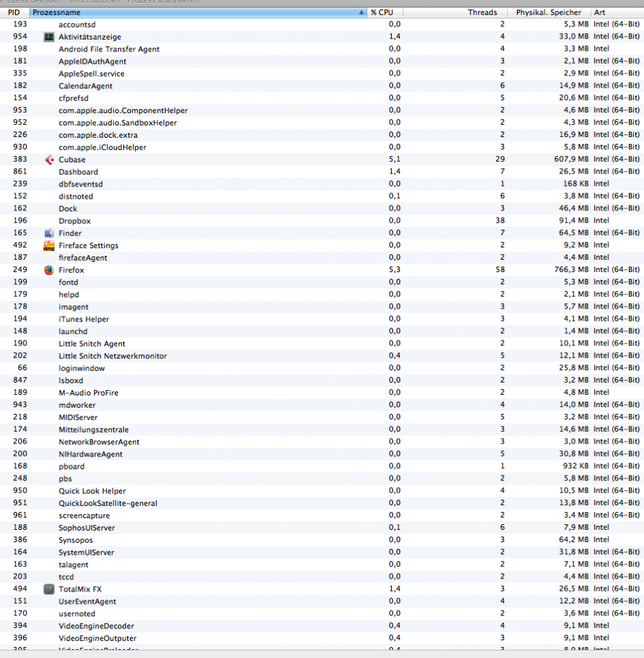Select the helpd process
644x658 pixels.
point(69,295)
